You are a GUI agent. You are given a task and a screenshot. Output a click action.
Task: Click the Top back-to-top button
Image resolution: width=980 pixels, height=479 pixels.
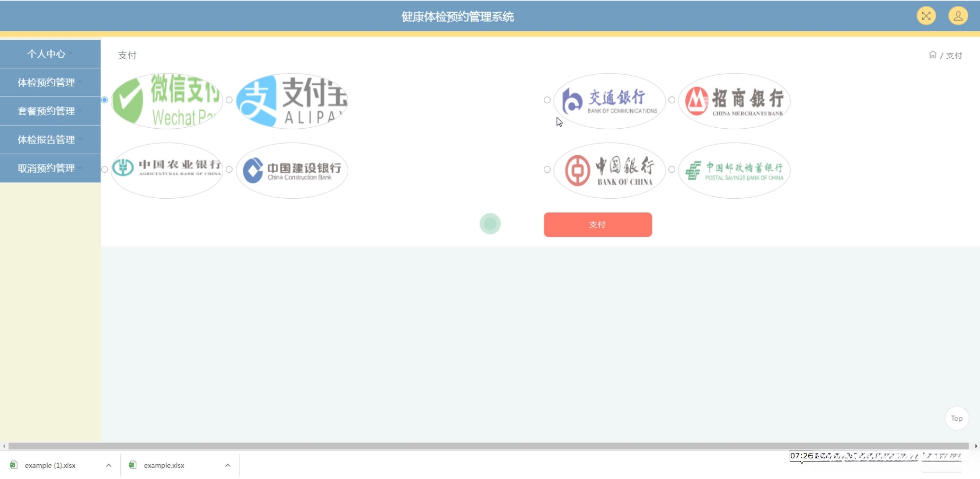coord(957,419)
